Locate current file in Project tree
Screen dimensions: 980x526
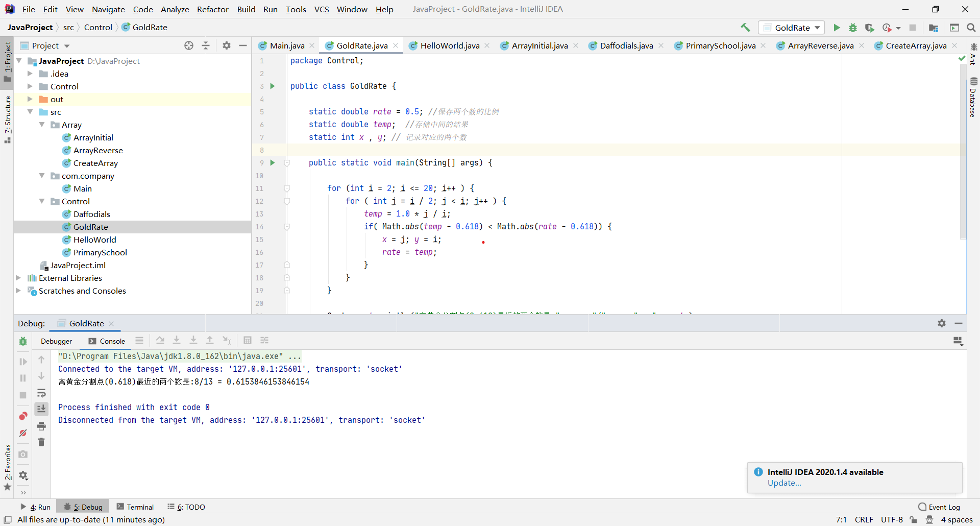189,45
